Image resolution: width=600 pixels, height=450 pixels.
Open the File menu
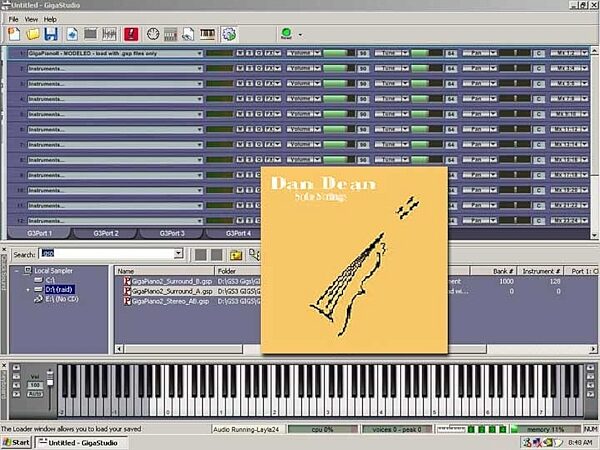click(x=13, y=19)
